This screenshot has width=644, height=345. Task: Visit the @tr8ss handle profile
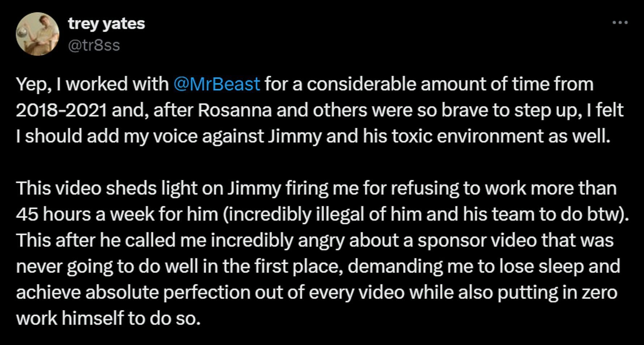(x=94, y=46)
